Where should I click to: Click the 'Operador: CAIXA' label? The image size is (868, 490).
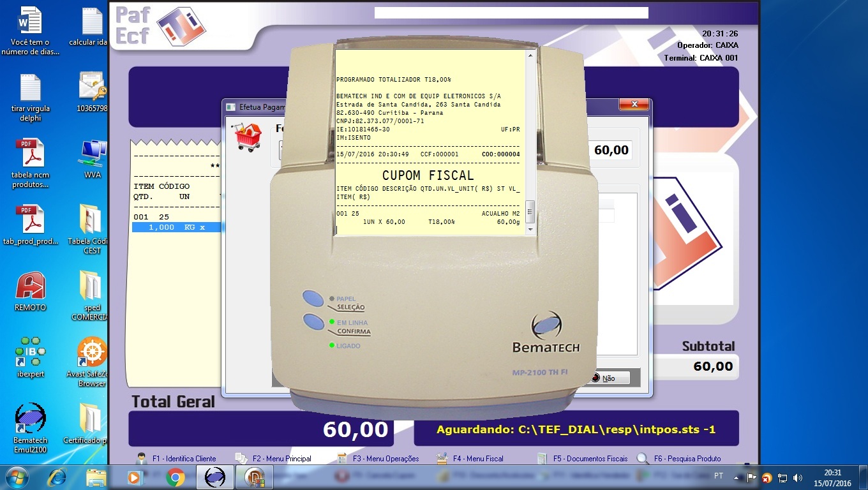(708, 45)
